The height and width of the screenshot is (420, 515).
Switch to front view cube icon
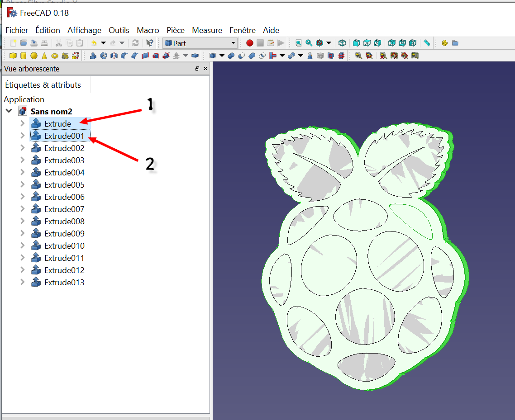pos(356,43)
